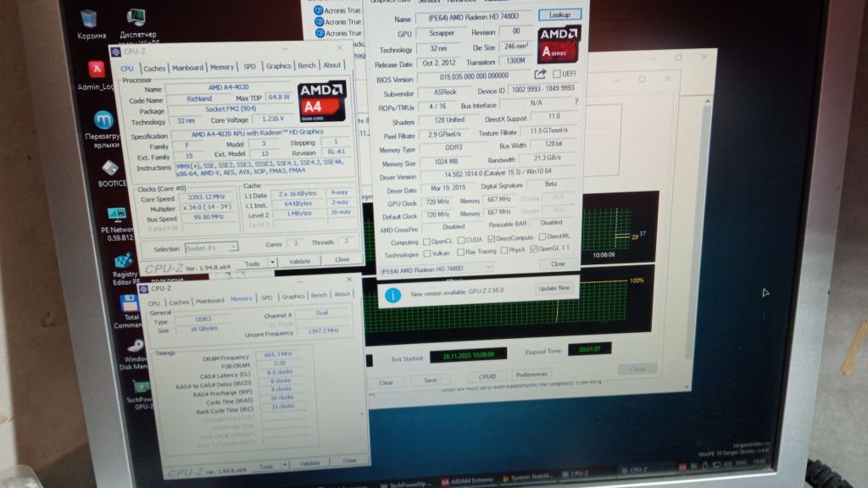The height and width of the screenshot is (488, 868).
Task: Toggle the UEFI checkbox in GPU-Z
Action: (557, 74)
